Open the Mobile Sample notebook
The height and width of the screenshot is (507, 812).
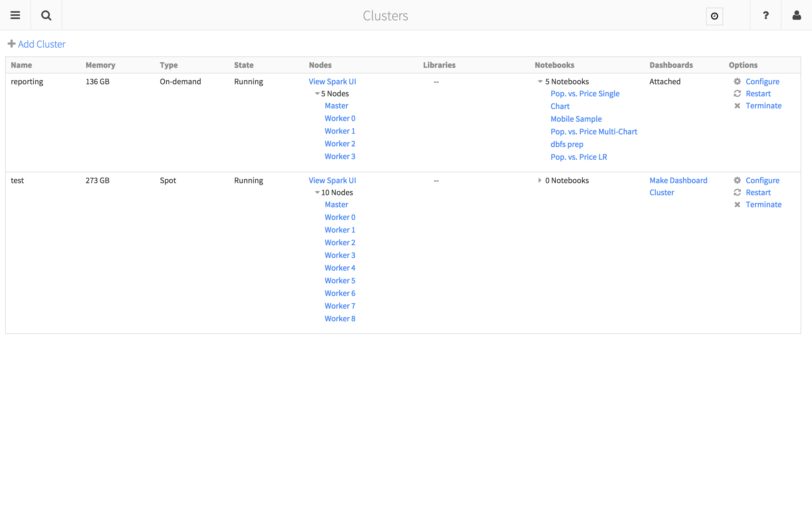coord(576,119)
